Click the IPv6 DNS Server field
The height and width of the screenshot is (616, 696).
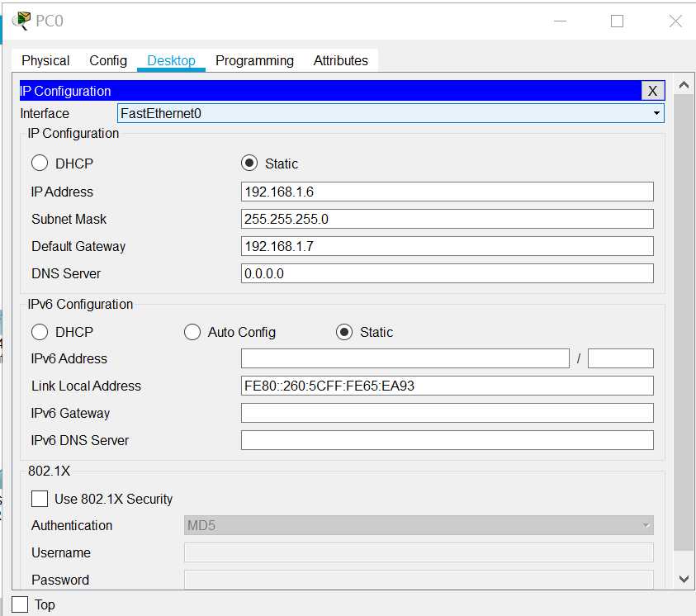447,440
